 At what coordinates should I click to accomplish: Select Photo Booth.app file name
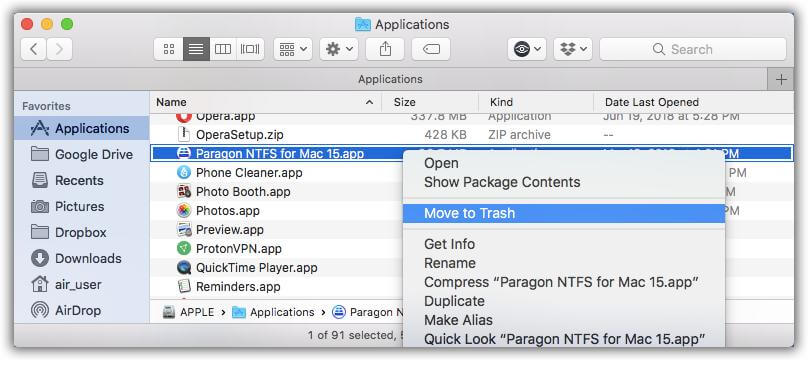(243, 192)
